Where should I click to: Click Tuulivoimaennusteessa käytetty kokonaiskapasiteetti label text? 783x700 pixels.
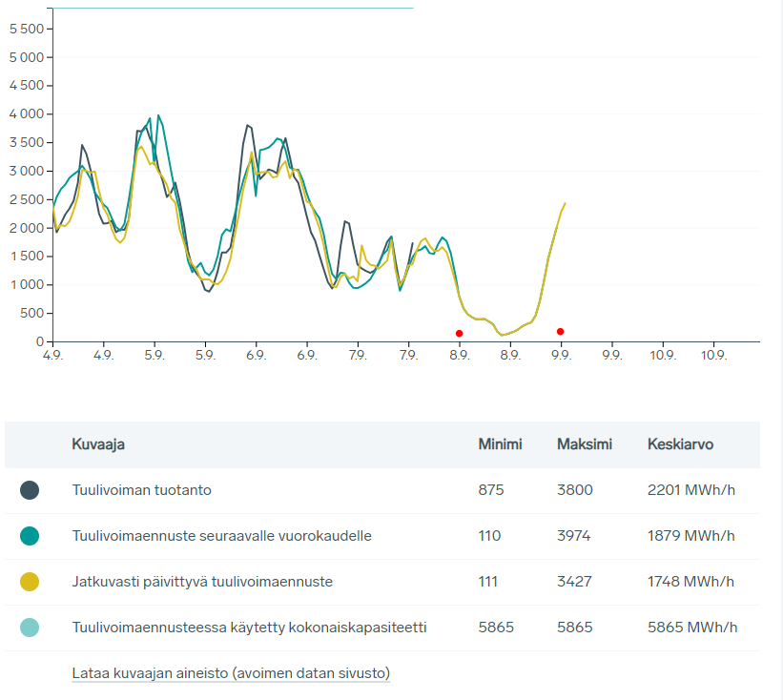(249, 628)
